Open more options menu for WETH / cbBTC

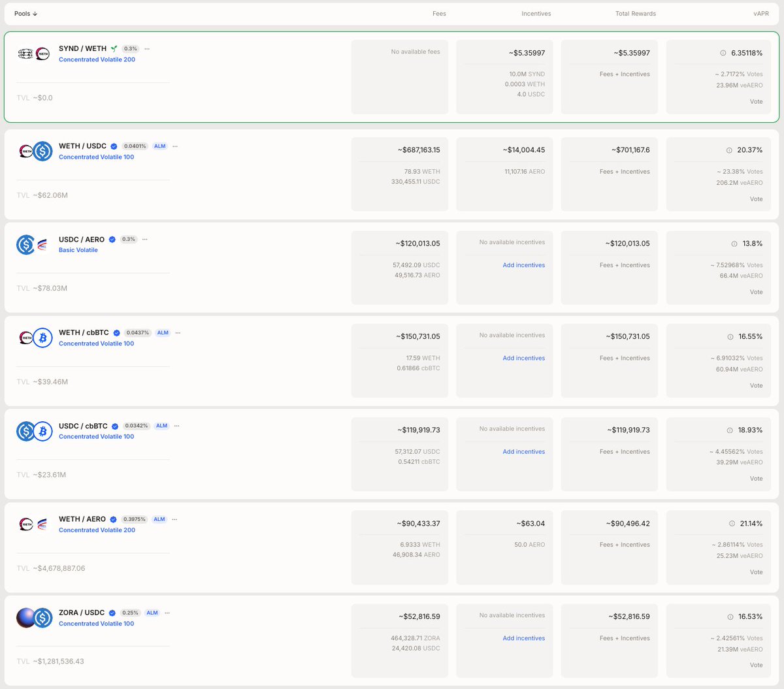(178, 333)
